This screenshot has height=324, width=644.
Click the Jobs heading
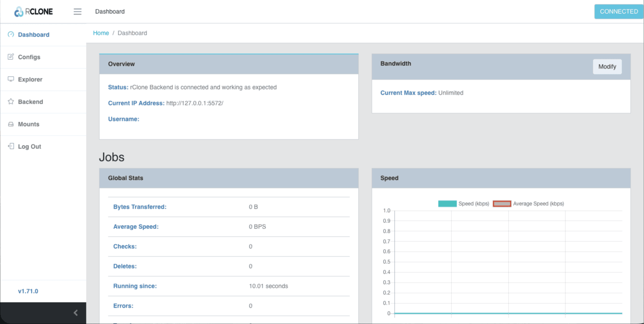pos(112,157)
